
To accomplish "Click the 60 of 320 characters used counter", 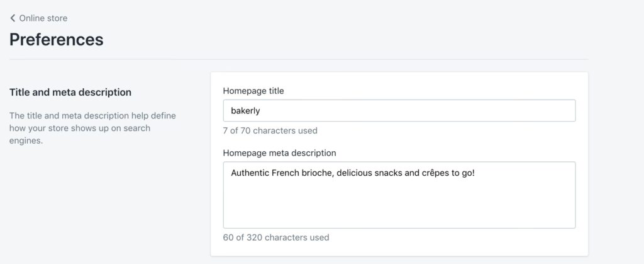I will (275, 238).
